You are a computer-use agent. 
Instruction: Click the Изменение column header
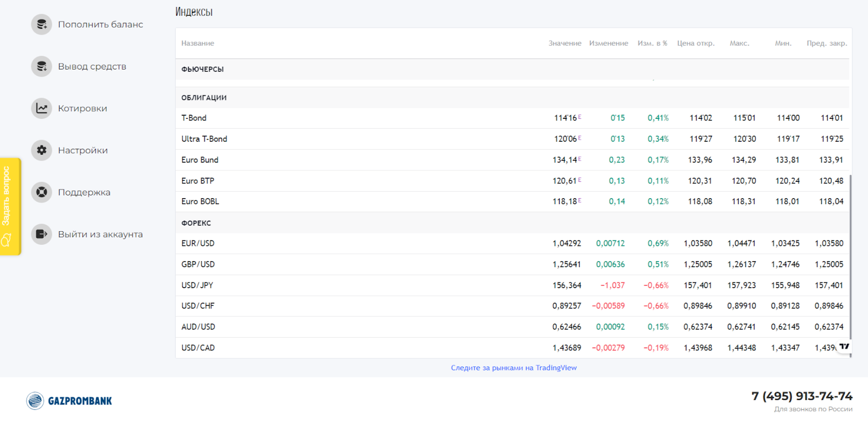[609, 43]
